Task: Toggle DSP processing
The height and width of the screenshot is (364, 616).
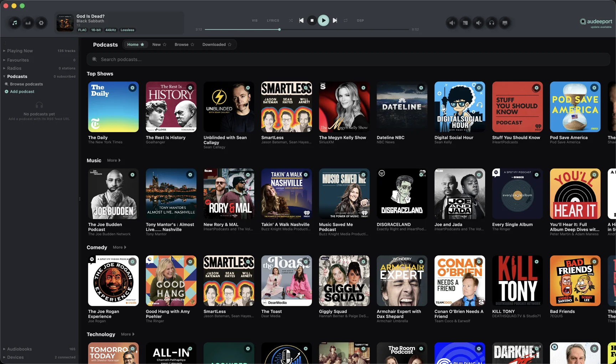Action: tap(360, 20)
